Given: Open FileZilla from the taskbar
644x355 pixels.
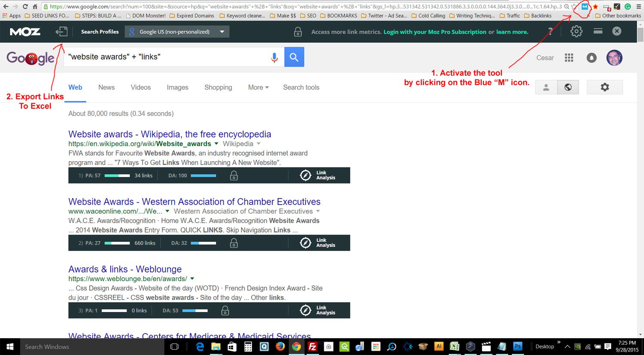Looking at the screenshot, I should point(313,346).
